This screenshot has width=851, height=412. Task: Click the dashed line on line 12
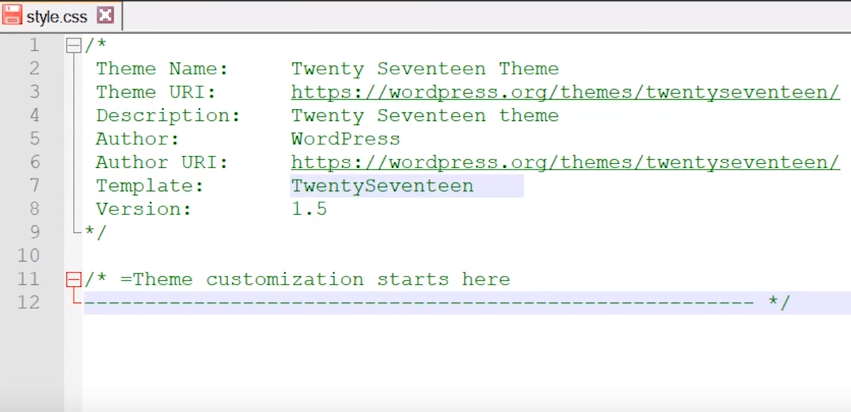point(419,303)
